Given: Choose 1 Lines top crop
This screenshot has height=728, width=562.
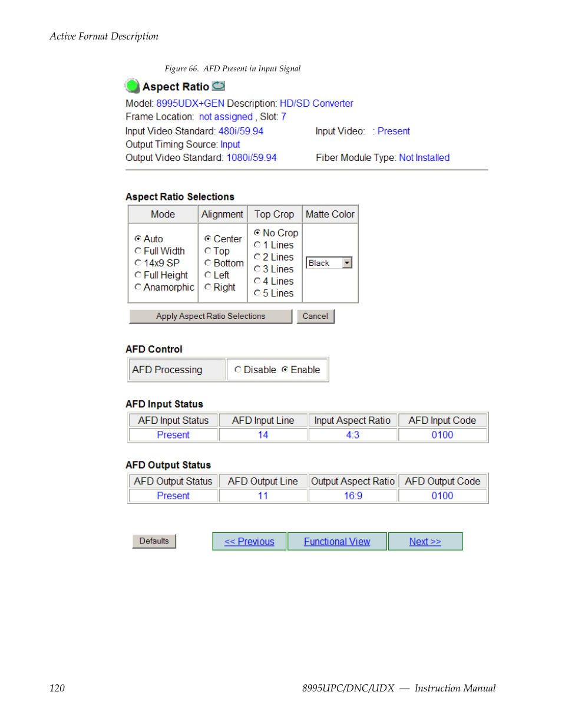Looking at the screenshot, I should (x=257, y=245).
